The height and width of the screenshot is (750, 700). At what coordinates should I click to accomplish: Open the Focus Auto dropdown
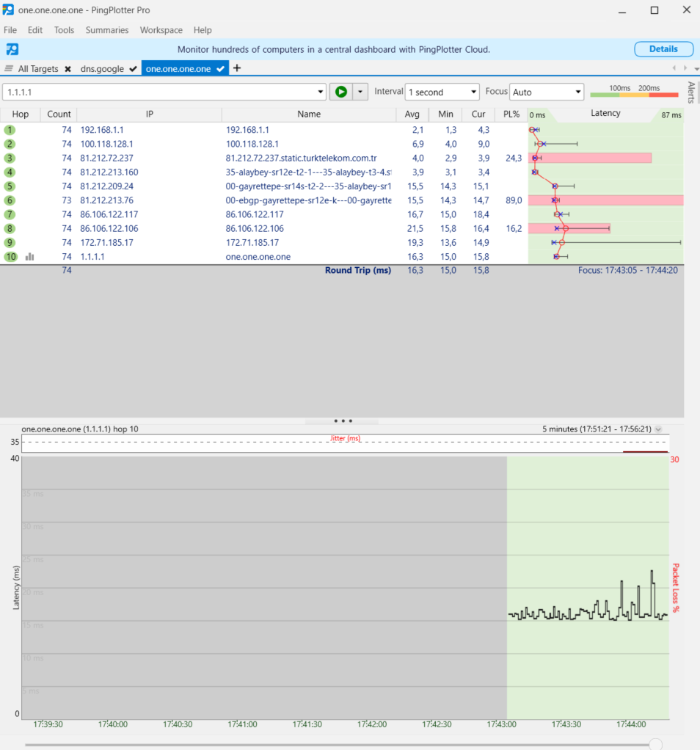547,92
